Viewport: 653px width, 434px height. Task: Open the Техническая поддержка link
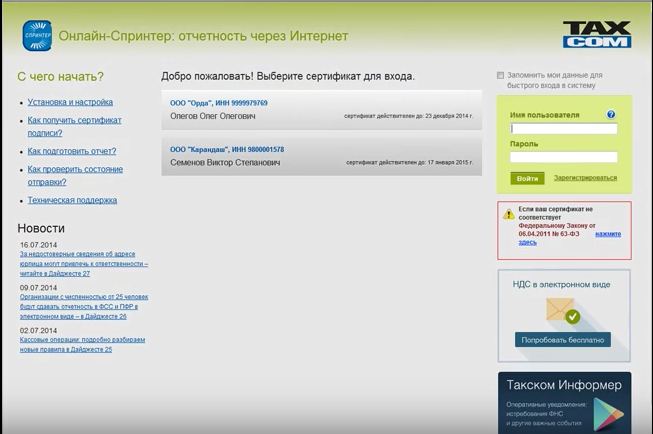point(72,200)
